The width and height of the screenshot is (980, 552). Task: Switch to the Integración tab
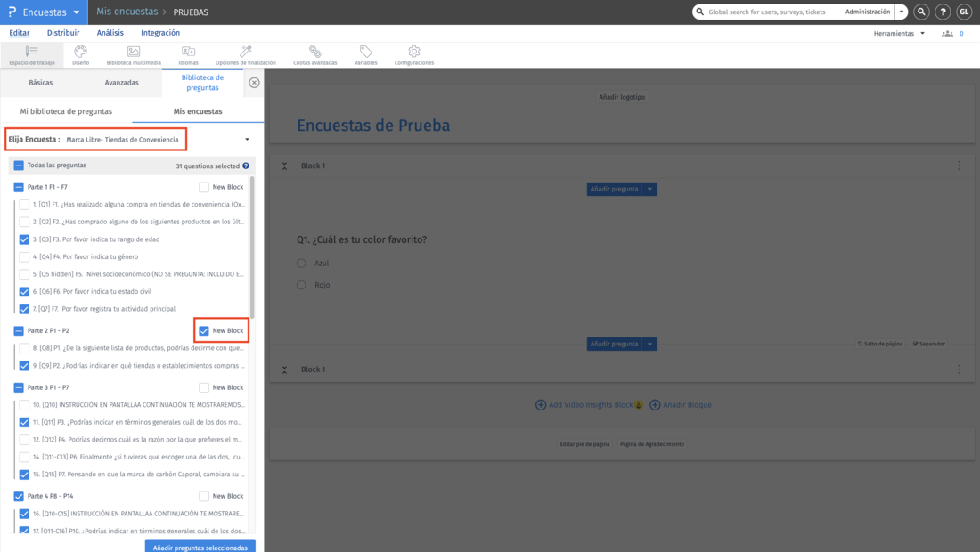click(160, 33)
